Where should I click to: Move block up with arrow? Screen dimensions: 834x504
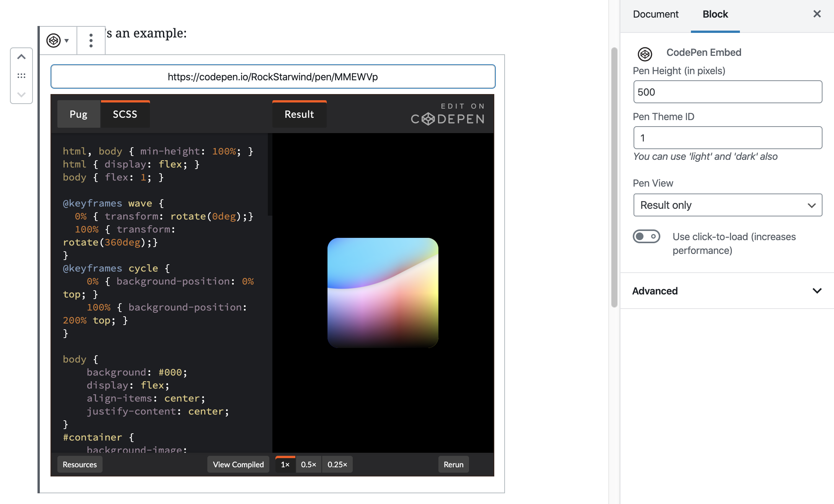pos(21,57)
